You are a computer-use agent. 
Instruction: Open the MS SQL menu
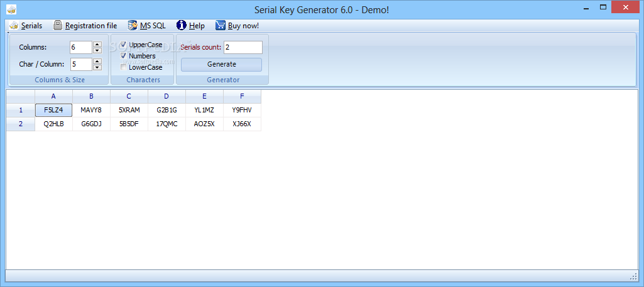click(153, 26)
